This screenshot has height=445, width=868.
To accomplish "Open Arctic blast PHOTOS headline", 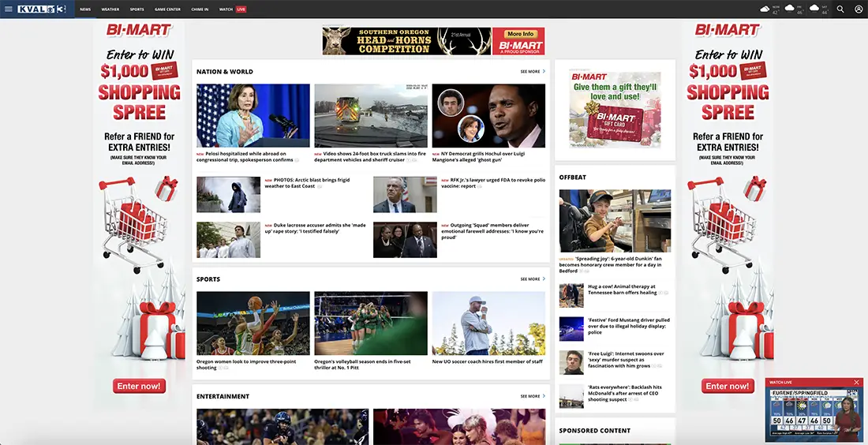I will point(307,183).
